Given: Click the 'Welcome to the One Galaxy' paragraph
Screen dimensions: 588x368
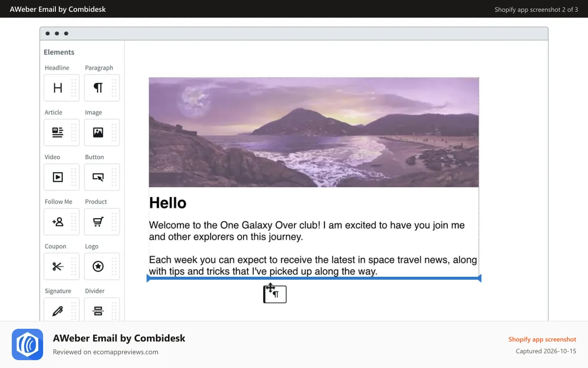Looking at the screenshot, I should [x=307, y=231].
